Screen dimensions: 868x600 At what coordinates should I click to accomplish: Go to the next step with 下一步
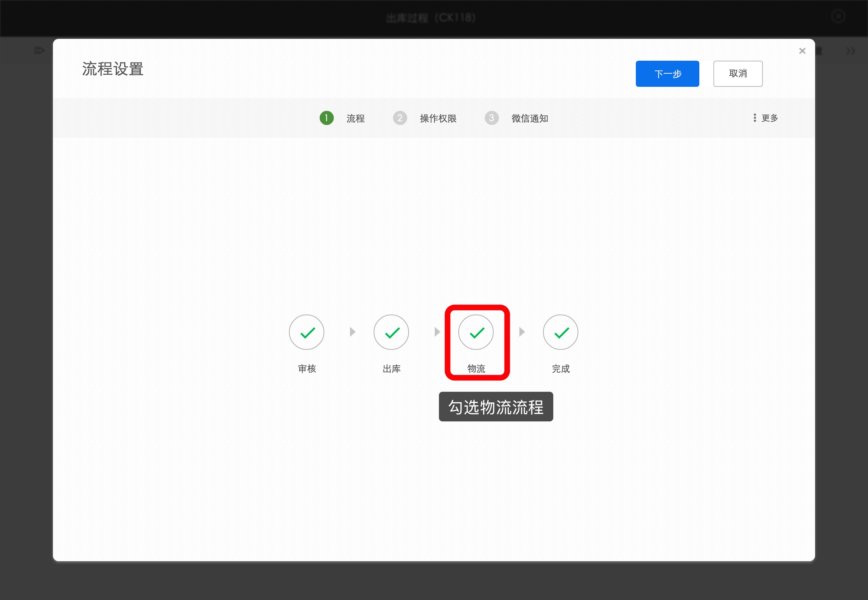tap(667, 74)
